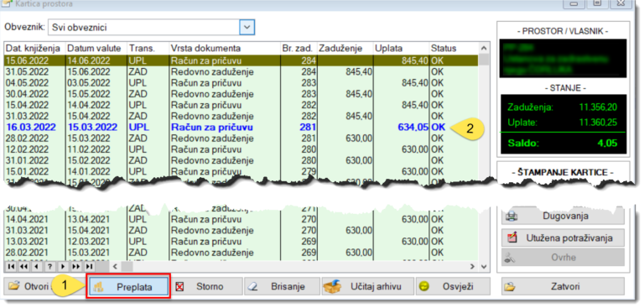Screen dimensions: 644x308
Task: Go to first record in navigator
Action: 10,266
